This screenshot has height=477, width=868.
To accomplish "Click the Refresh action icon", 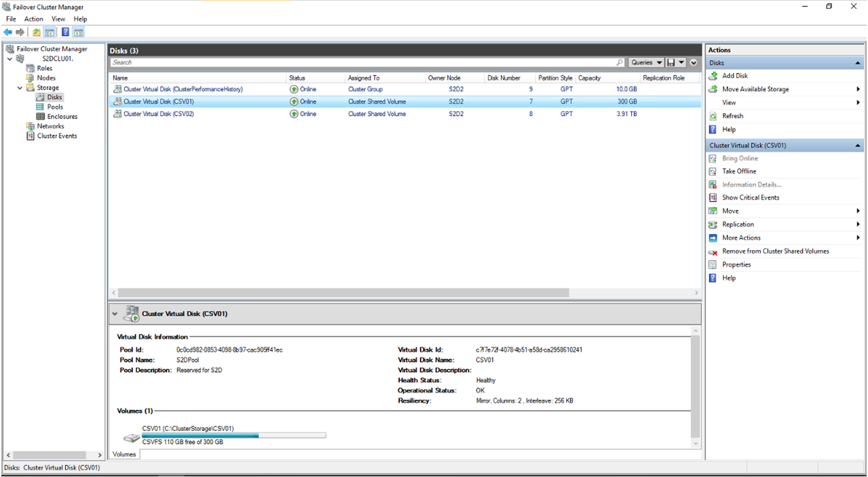I will [x=713, y=116].
